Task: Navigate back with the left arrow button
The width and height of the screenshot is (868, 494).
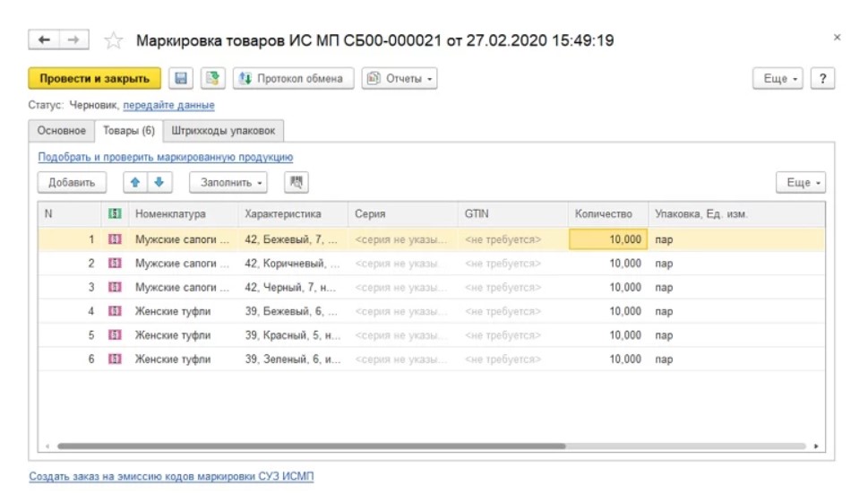Action: pyautogui.click(x=44, y=40)
